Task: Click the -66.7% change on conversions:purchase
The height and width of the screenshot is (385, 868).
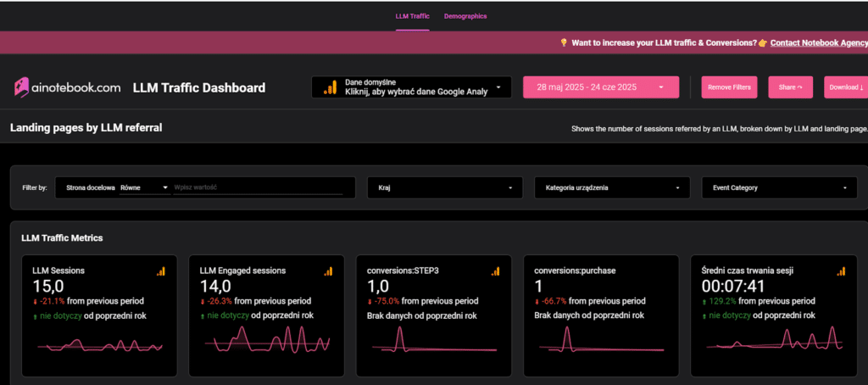Action: click(x=554, y=301)
